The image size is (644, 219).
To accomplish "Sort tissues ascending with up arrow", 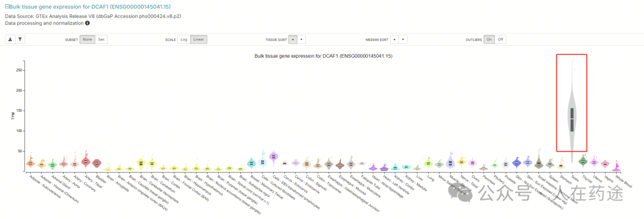I will coord(293,39).
